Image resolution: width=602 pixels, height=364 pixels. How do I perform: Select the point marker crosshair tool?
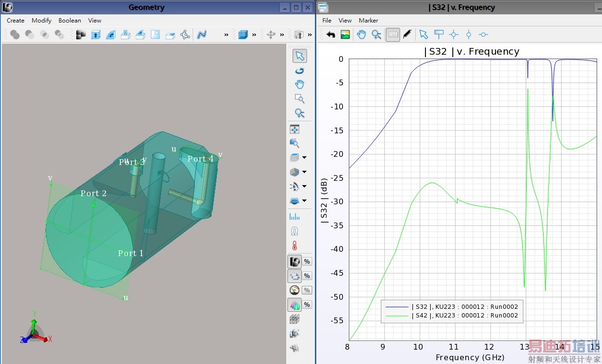[454, 35]
